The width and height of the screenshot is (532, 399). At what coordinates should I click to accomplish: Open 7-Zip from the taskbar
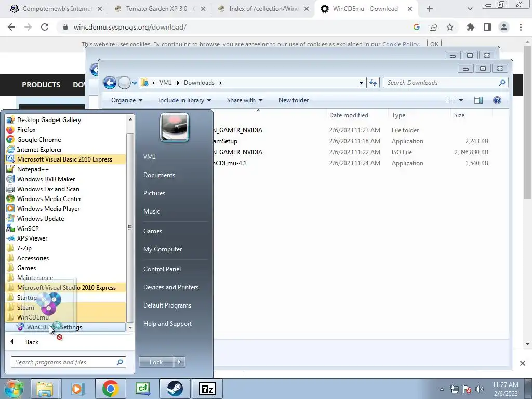click(207, 389)
